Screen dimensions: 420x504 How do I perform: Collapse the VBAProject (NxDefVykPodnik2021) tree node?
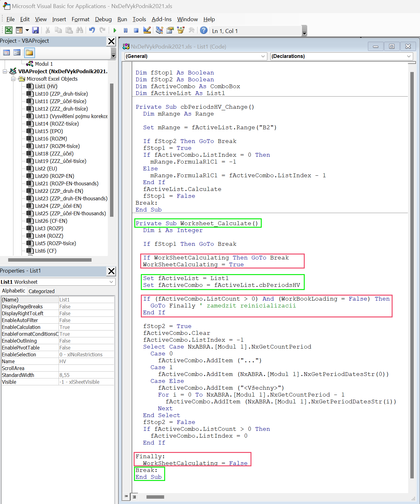[x=5, y=72]
